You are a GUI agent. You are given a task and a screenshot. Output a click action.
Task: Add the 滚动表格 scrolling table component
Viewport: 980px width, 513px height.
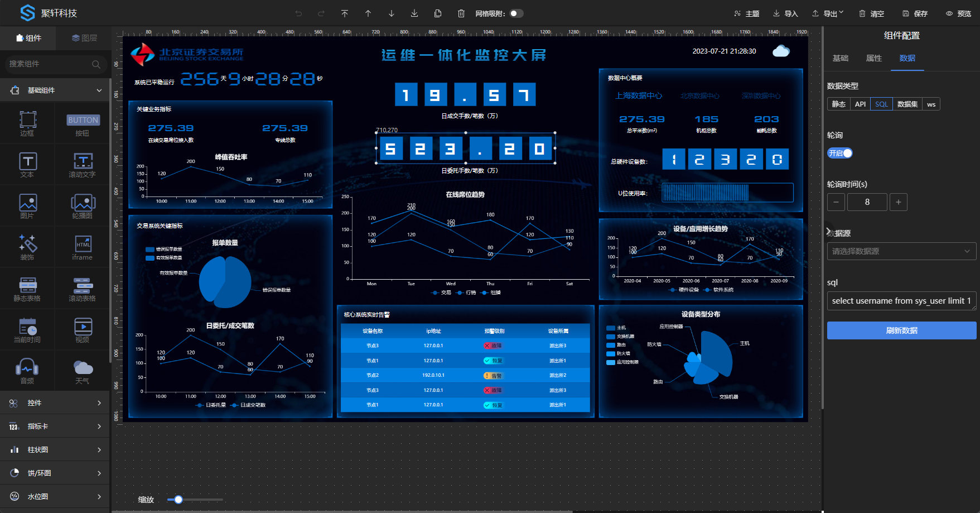click(83, 289)
